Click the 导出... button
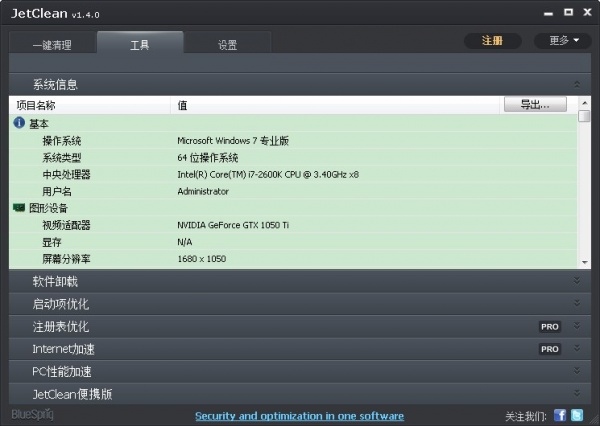This screenshot has width=600, height=426. point(535,104)
